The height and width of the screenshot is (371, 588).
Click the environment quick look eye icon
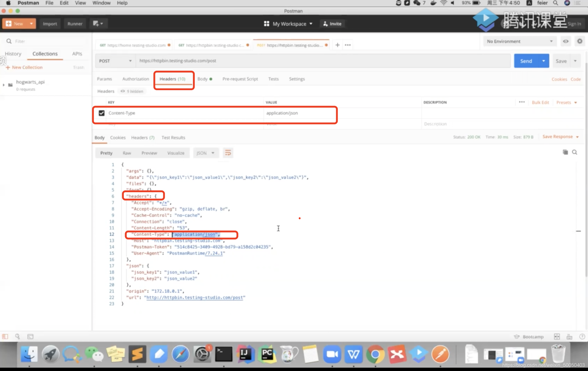pyautogui.click(x=566, y=41)
